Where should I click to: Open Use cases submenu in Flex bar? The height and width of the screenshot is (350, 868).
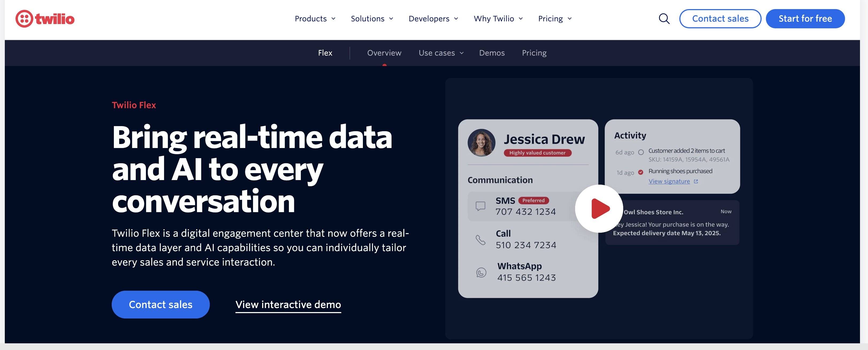point(441,53)
